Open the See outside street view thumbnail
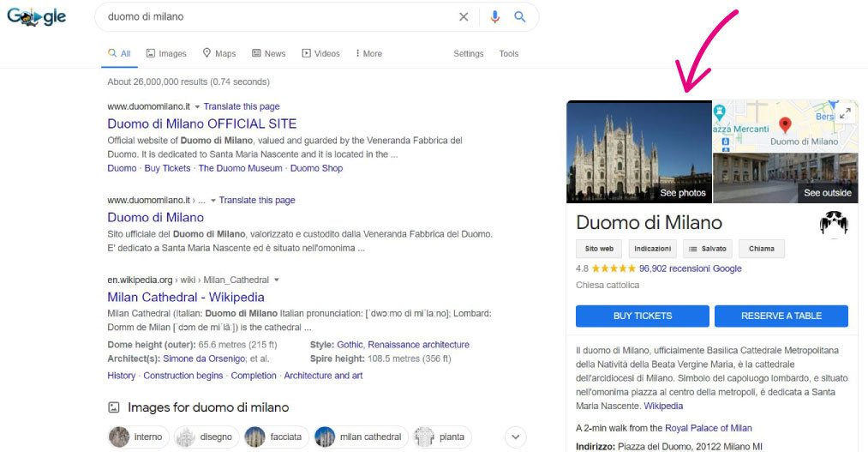Image resolution: width=868 pixels, height=452 pixels. 786,178
